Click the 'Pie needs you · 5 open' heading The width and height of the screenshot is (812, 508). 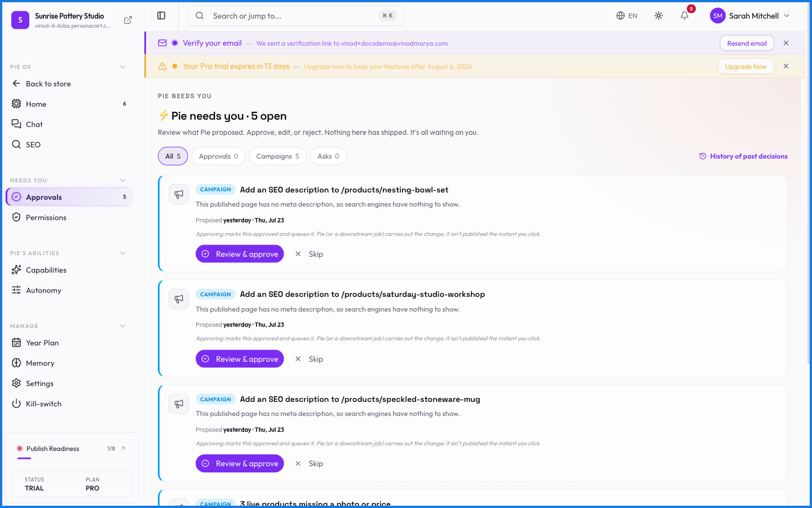(229, 116)
